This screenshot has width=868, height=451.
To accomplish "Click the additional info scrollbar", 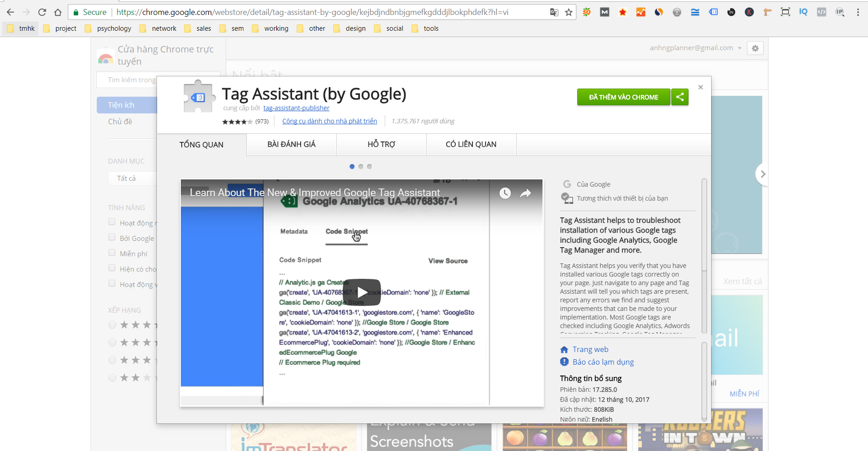I will [704, 382].
